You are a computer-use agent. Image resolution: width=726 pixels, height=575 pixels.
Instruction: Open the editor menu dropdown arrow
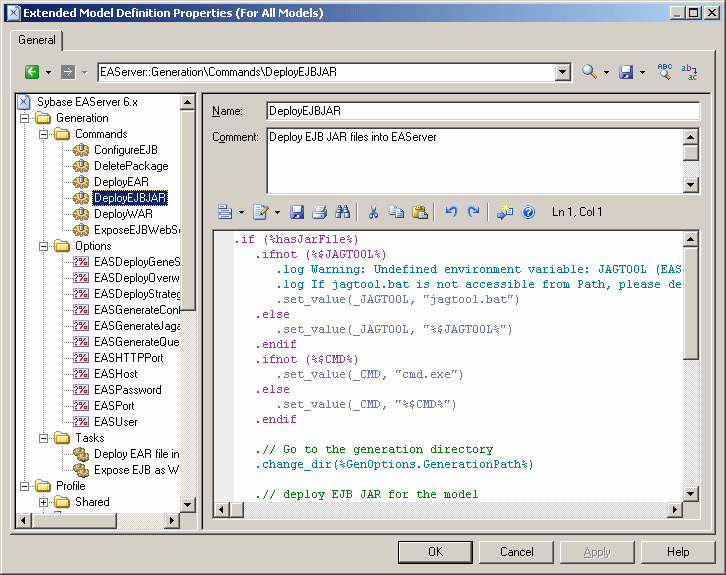(241, 212)
